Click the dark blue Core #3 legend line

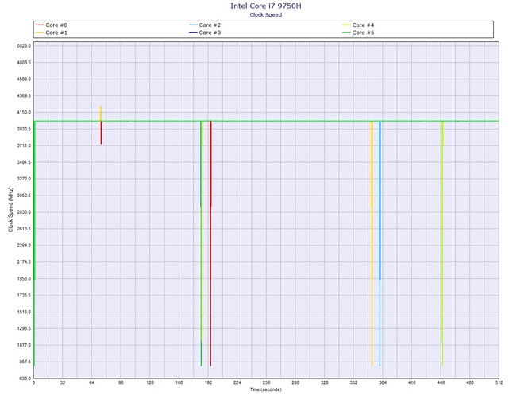click(193, 33)
